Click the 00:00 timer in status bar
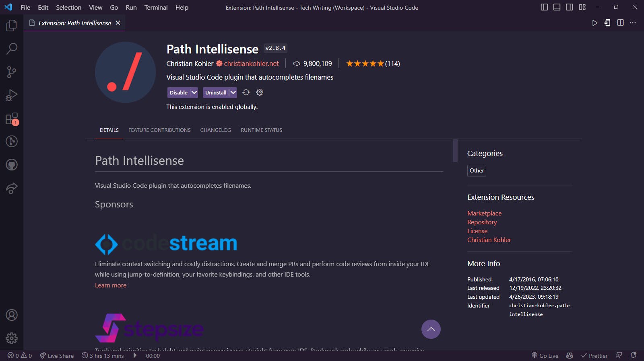This screenshot has width=644, height=361. [153, 356]
